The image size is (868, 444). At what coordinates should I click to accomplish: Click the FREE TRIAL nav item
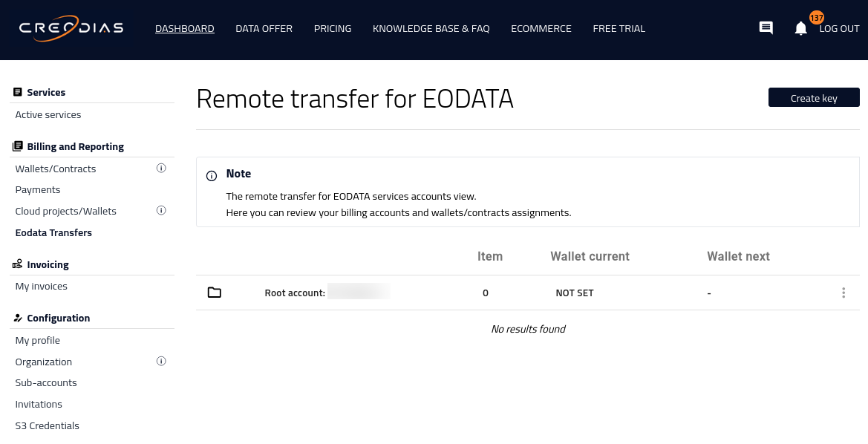point(619,29)
